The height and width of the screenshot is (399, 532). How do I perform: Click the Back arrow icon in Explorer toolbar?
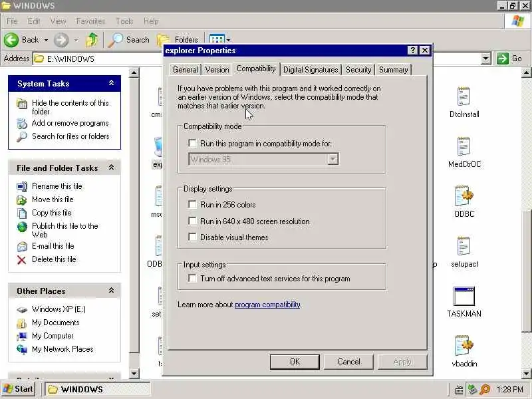click(x=11, y=40)
